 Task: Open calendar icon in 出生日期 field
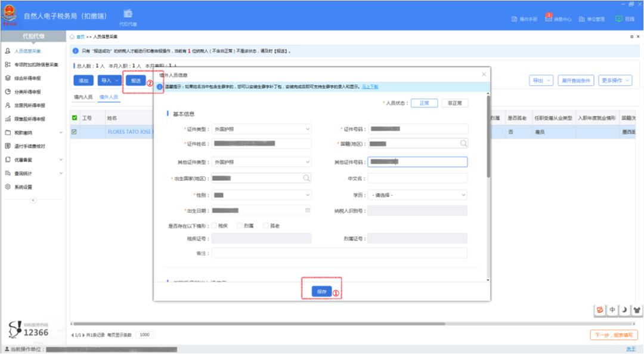tap(308, 210)
